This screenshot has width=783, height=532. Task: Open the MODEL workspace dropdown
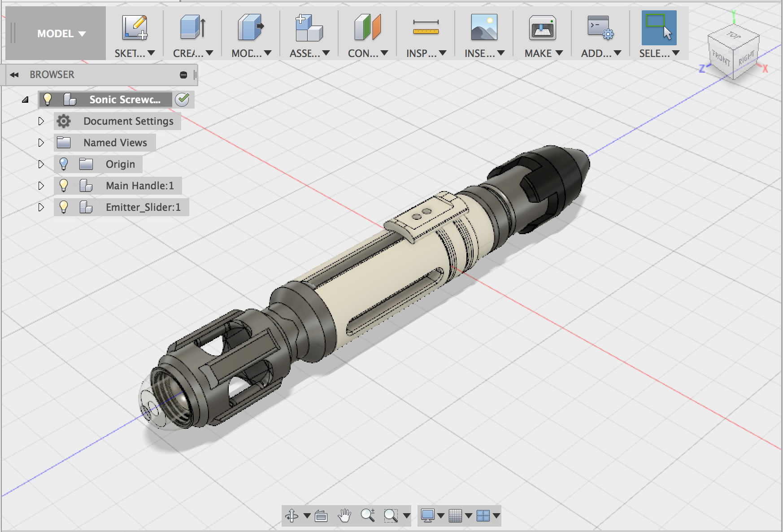[61, 34]
